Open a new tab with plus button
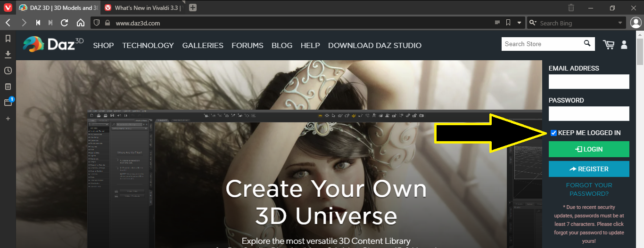 pos(193,8)
